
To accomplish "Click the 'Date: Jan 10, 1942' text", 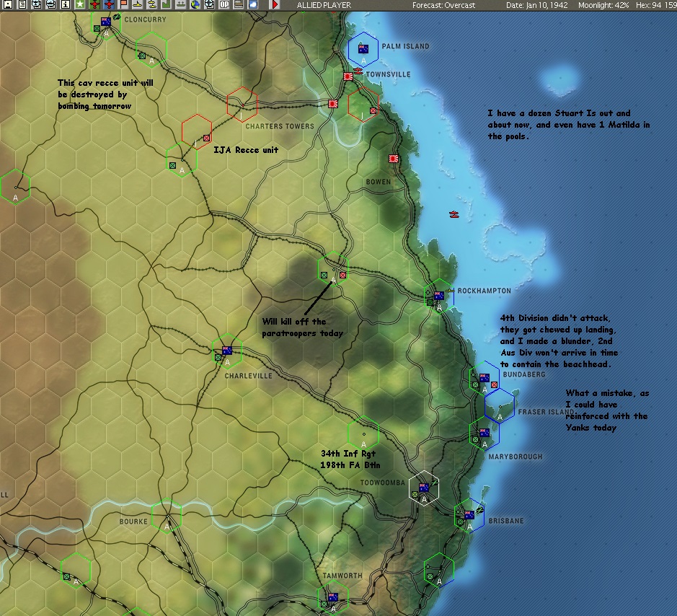I will [536, 5].
